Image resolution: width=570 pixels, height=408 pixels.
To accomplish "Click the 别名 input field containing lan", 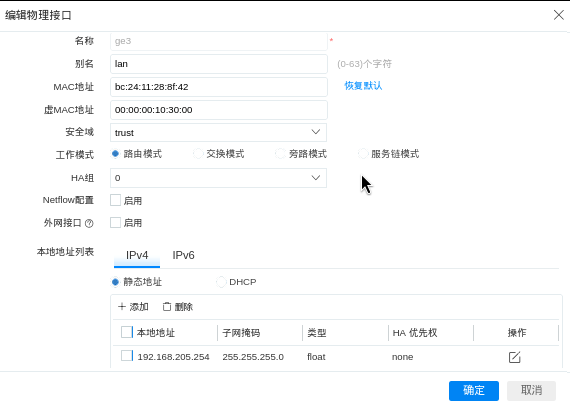I will point(219,64).
